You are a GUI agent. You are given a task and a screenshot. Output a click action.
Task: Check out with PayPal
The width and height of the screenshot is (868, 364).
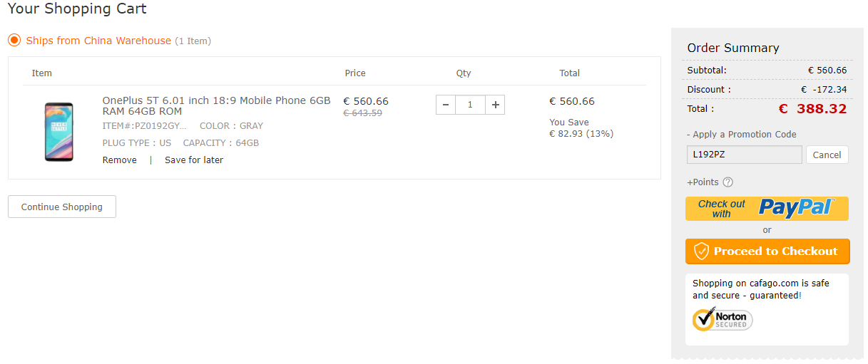(x=767, y=208)
